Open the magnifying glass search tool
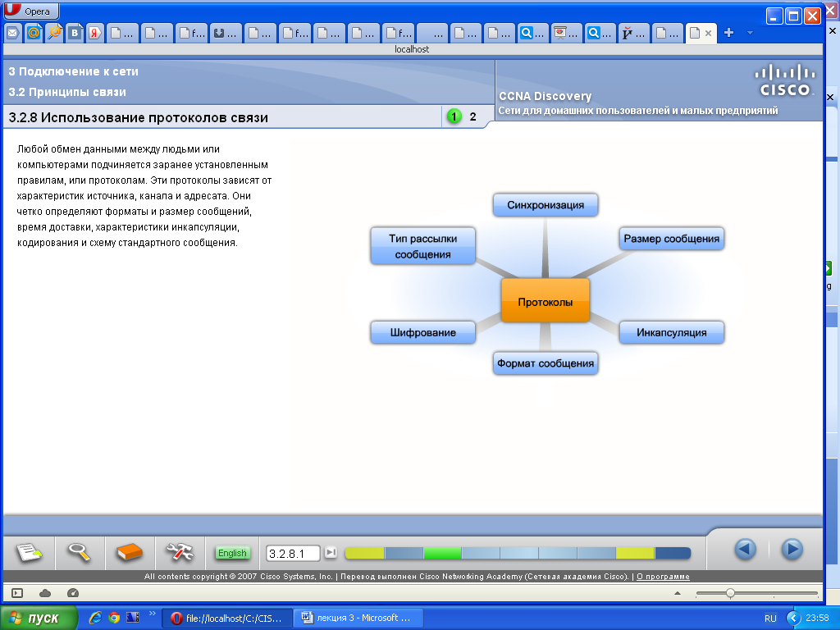This screenshot has width=840, height=630. (x=79, y=552)
